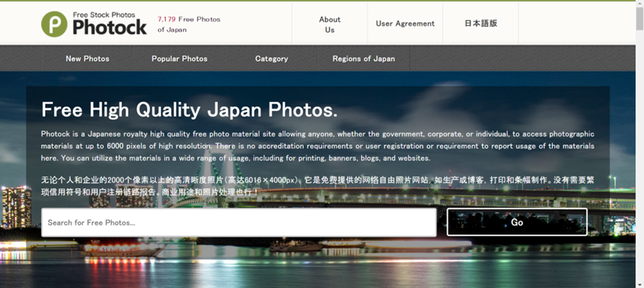Open the User Agreement page
The width and height of the screenshot is (644, 288).
(405, 23)
